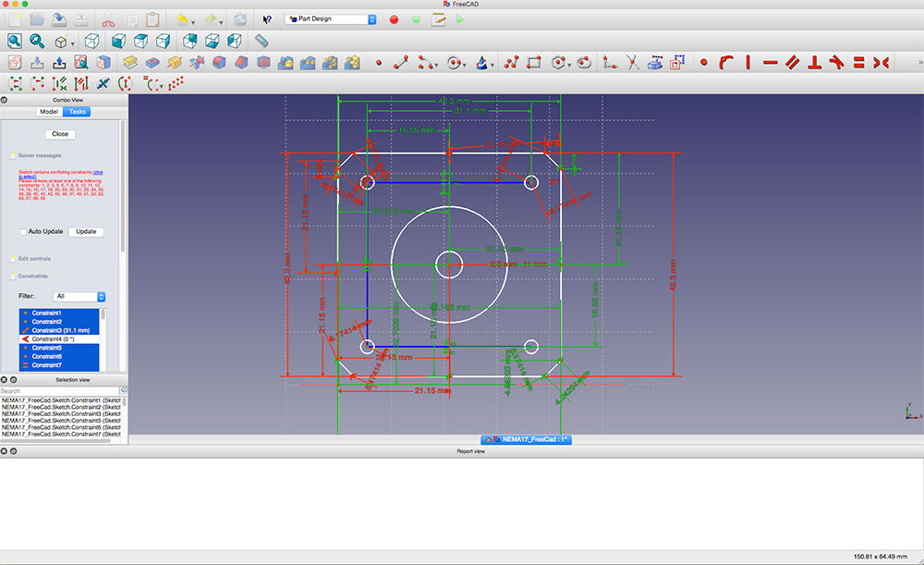Apply the Parallel constraint icon
Screen dimensions: 924x565
click(x=793, y=63)
